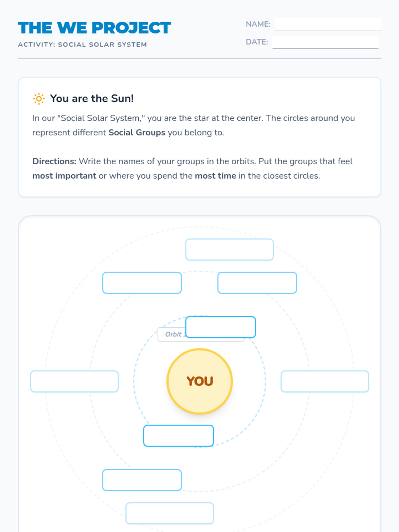Click the bold "most important" phrase
The width and height of the screenshot is (399, 532).
(x=64, y=176)
